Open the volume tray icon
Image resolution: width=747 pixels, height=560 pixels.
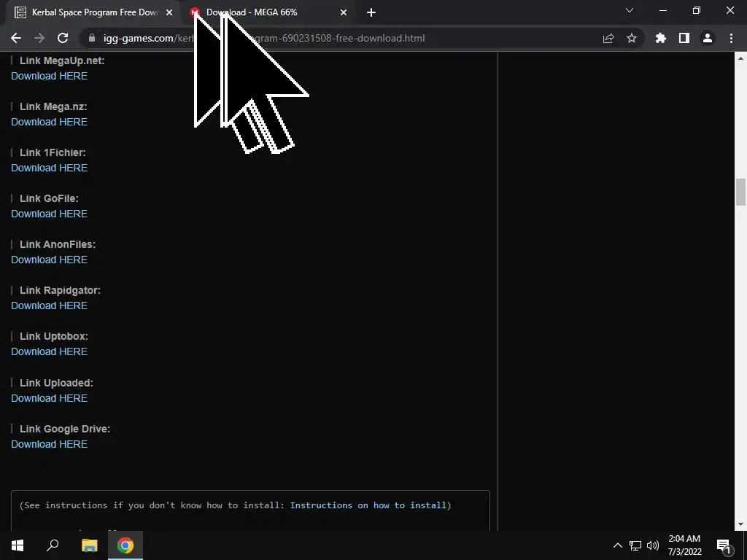pos(653,545)
